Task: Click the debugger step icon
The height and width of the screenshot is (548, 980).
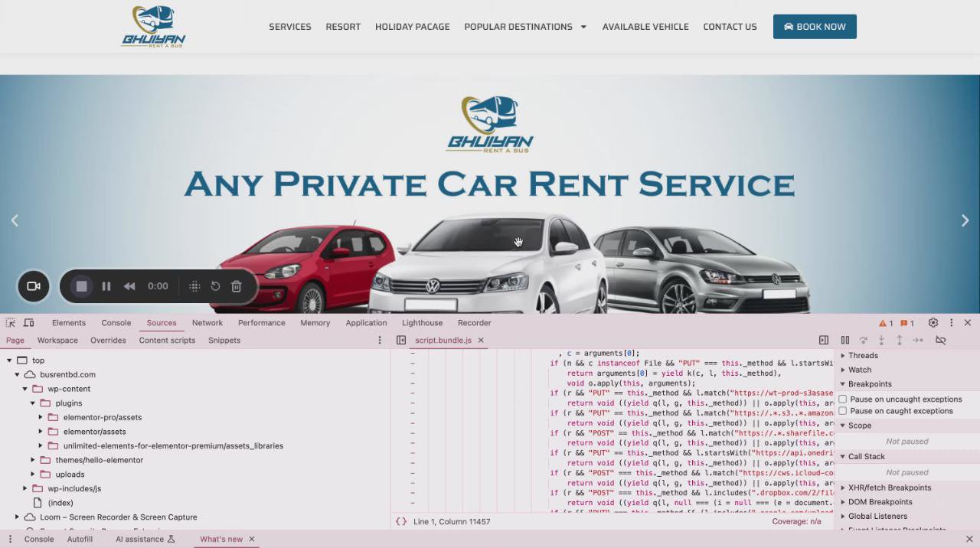Action: tap(918, 341)
